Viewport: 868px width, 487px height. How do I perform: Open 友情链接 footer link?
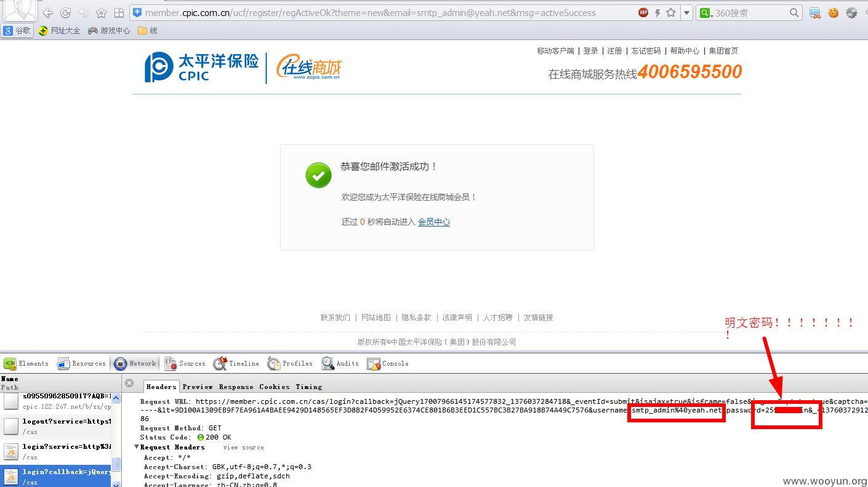(x=538, y=318)
